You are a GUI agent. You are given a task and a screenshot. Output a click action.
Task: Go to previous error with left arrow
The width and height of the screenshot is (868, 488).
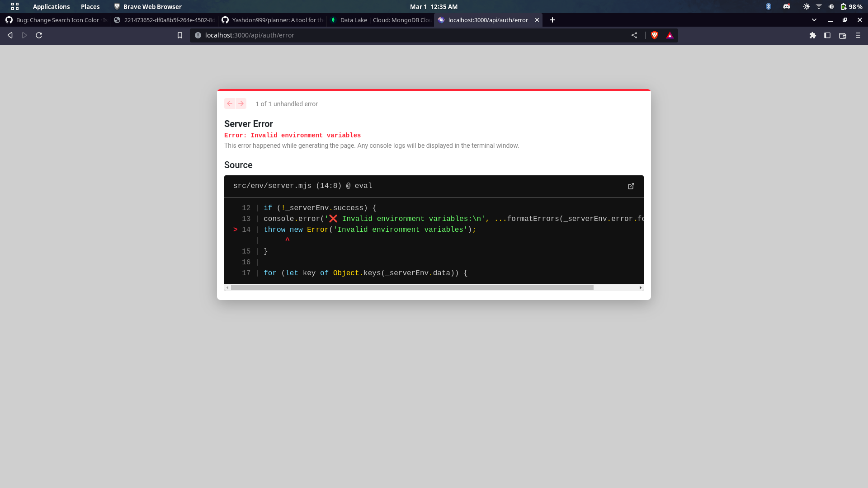[230, 103]
